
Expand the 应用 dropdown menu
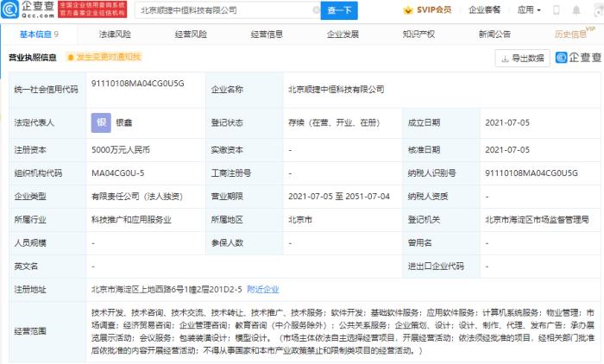[526, 11]
